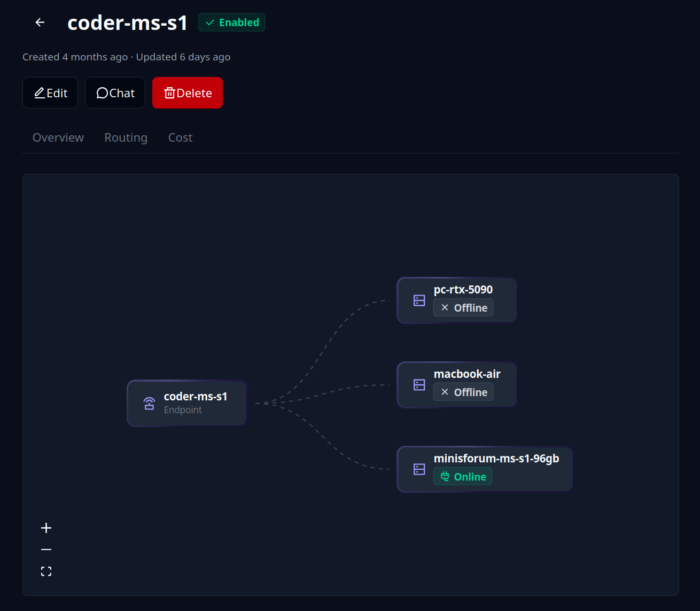The width and height of the screenshot is (700, 611).
Task: Click the Edit button
Action: pyautogui.click(x=50, y=93)
